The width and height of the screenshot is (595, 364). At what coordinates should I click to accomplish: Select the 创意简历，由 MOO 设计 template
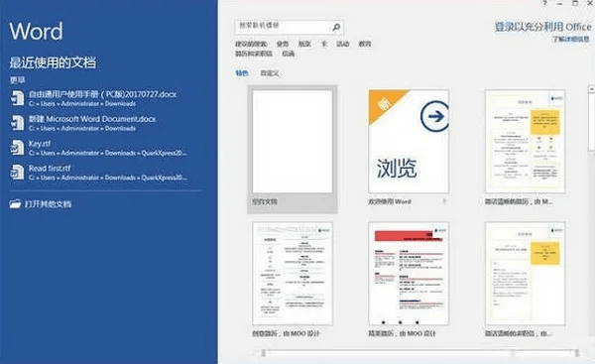293,274
